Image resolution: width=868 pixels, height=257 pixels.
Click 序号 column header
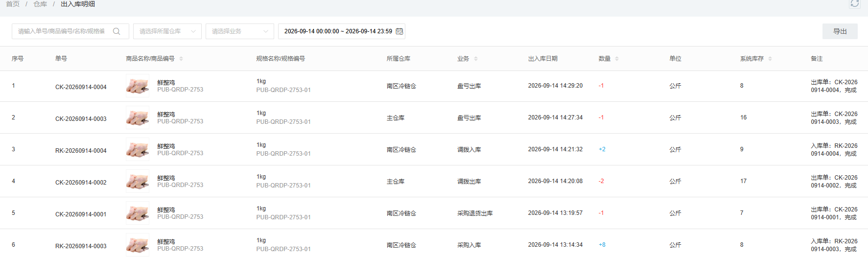18,59
